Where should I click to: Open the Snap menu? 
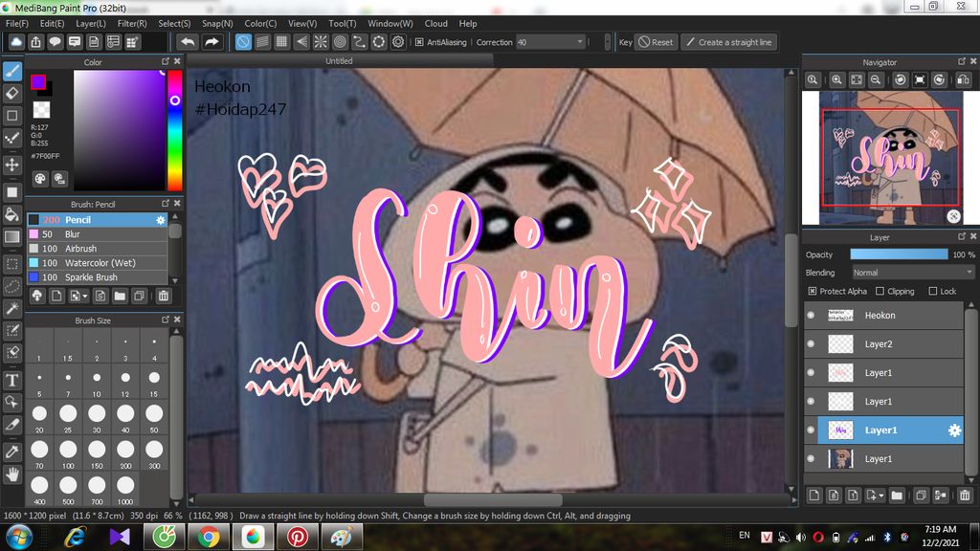tap(217, 23)
